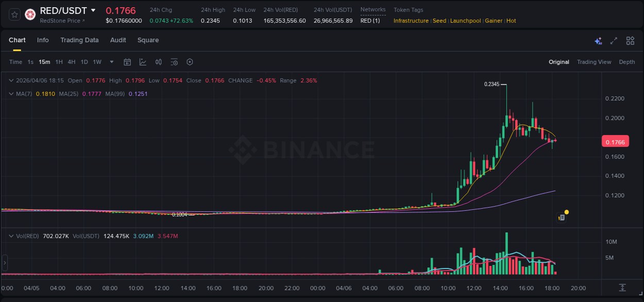This screenshot has width=644, height=302.
Task: Open the chart display settings icon
Action: pos(174,62)
